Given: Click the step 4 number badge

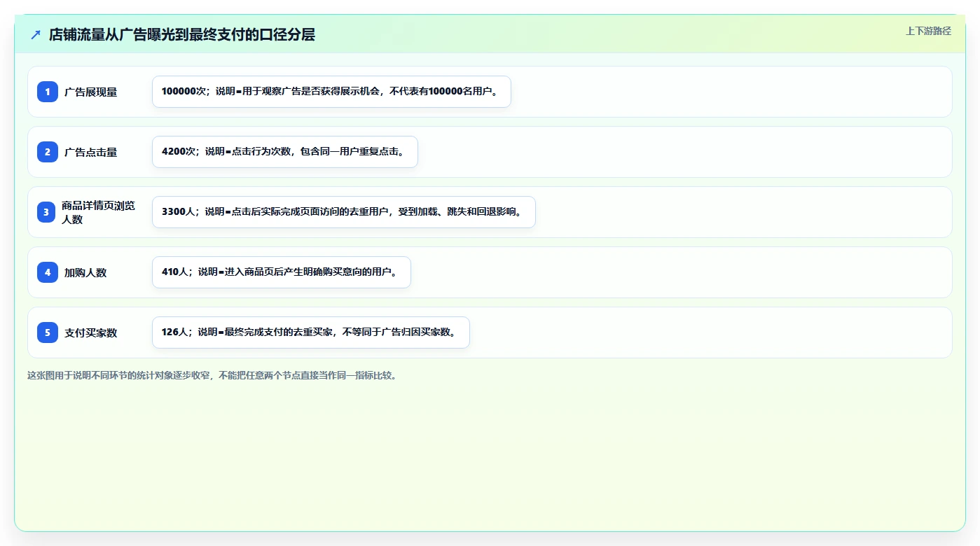Looking at the screenshot, I should [x=48, y=272].
